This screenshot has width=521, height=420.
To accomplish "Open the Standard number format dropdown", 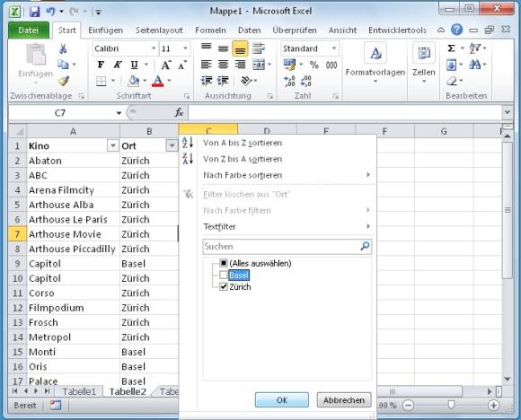I will pyautogui.click(x=334, y=48).
